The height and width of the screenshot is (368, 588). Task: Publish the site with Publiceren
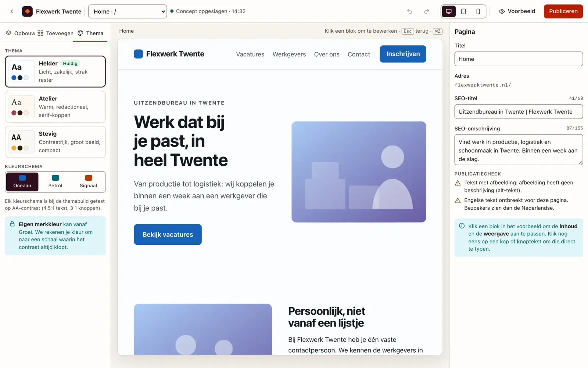click(563, 11)
